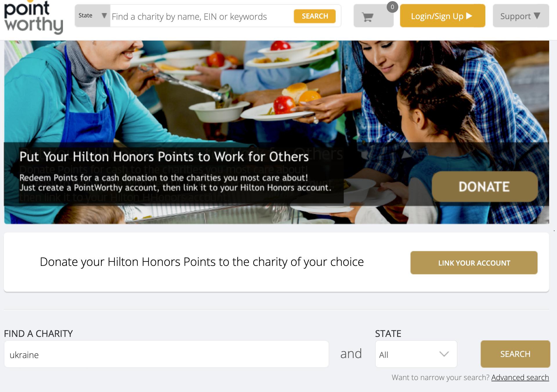
Task: Open the Support menu
Action: coord(521,16)
